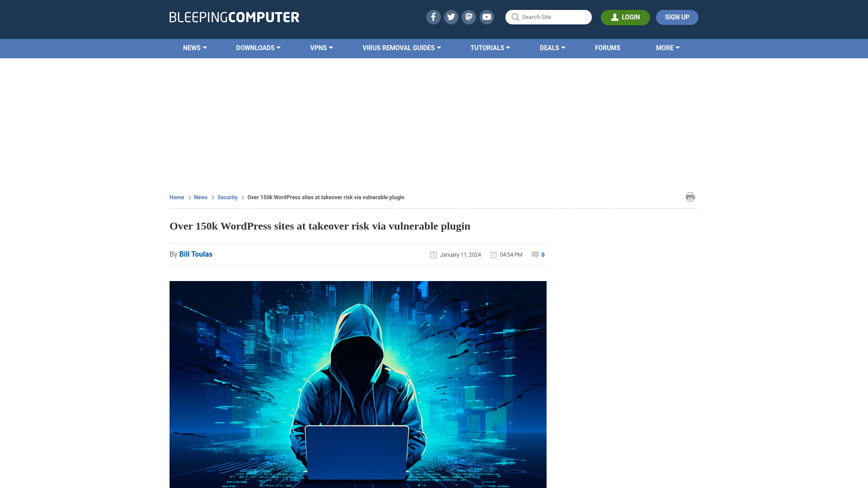The height and width of the screenshot is (488, 868).
Task: Click the calendar date icon
Action: click(x=434, y=254)
